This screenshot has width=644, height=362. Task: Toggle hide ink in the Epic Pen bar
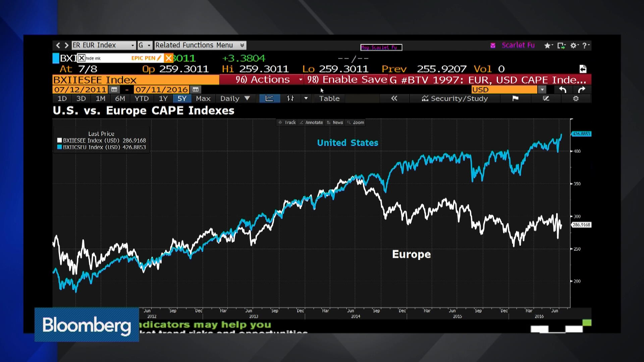tap(82, 58)
